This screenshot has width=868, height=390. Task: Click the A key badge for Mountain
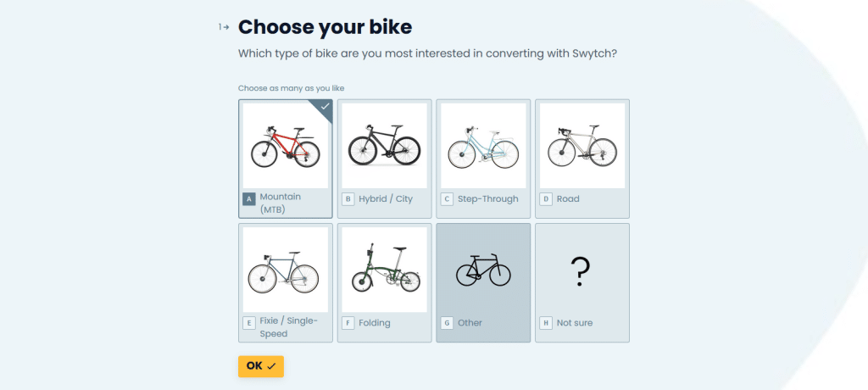pos(249,199)
